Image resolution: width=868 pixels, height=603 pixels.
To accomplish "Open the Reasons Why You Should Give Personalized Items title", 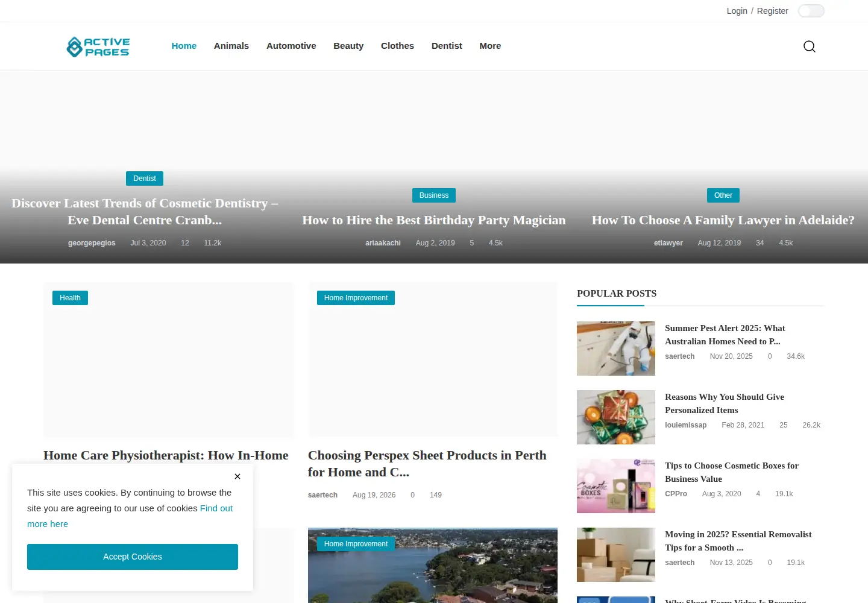I will pos(725,403).
